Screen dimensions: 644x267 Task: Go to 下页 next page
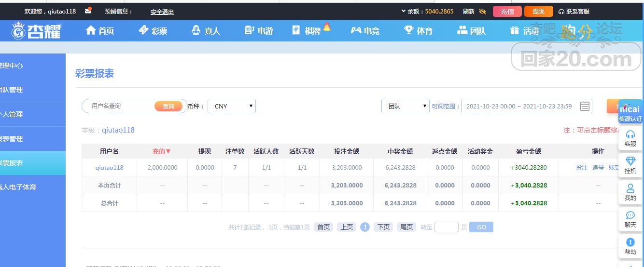(x=383, y=227)
